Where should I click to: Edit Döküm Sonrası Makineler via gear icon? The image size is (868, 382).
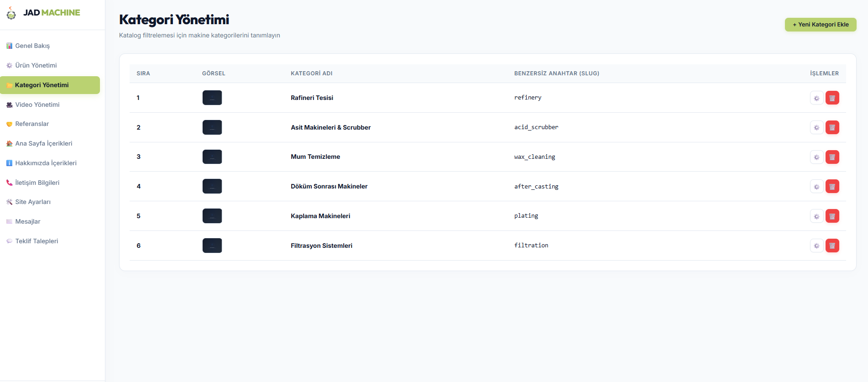pyautogui.click(x=816, y=187)
